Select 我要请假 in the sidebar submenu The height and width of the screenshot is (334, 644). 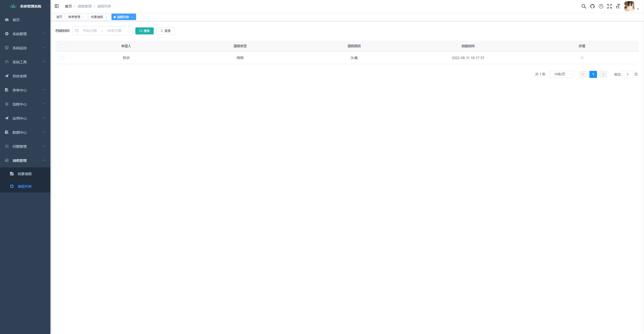pos(25,174)
